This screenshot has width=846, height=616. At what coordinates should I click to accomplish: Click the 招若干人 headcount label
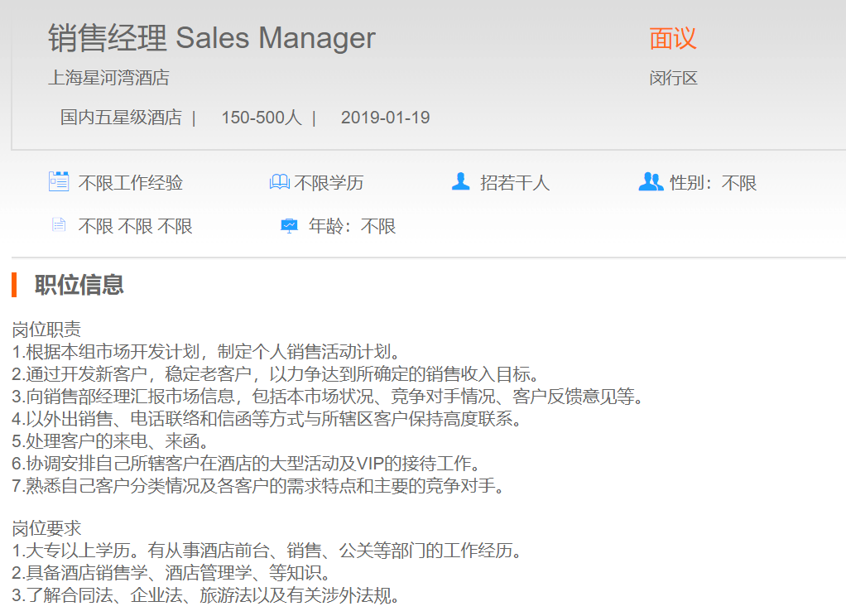point(515,183)
